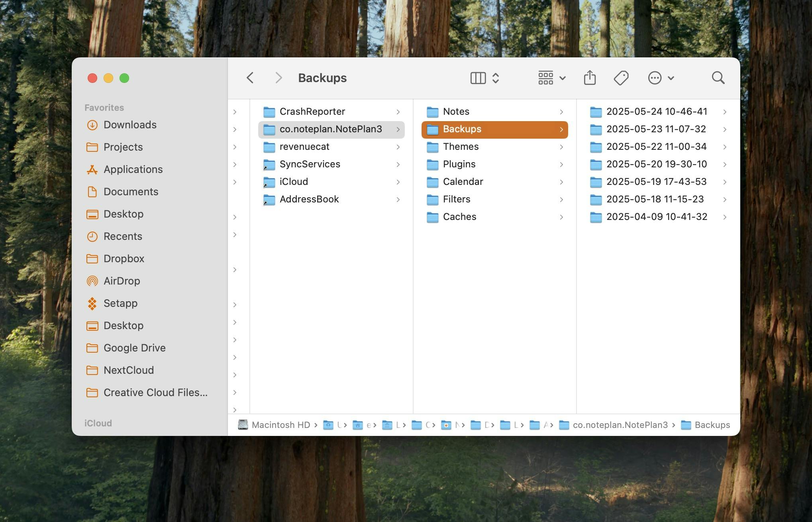Expand chevron next to revenuecat
Screen dimensions: 812x522
(x=398, y=147)
